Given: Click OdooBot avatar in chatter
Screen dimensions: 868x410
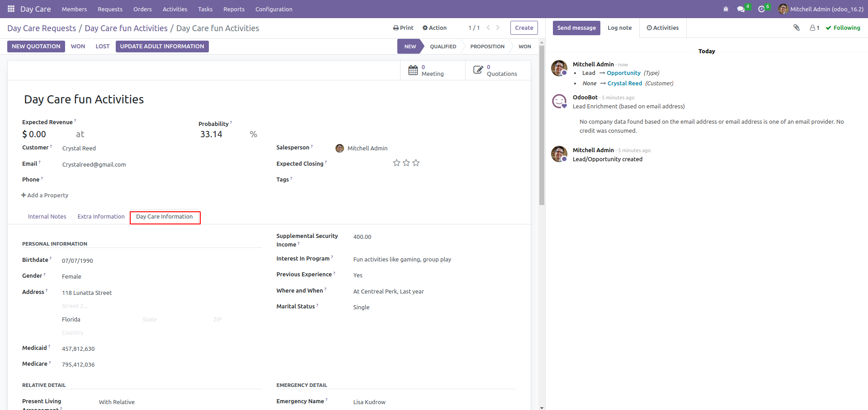Looking at the screenshot, I should pyautogui.click(x=559, y=101).
